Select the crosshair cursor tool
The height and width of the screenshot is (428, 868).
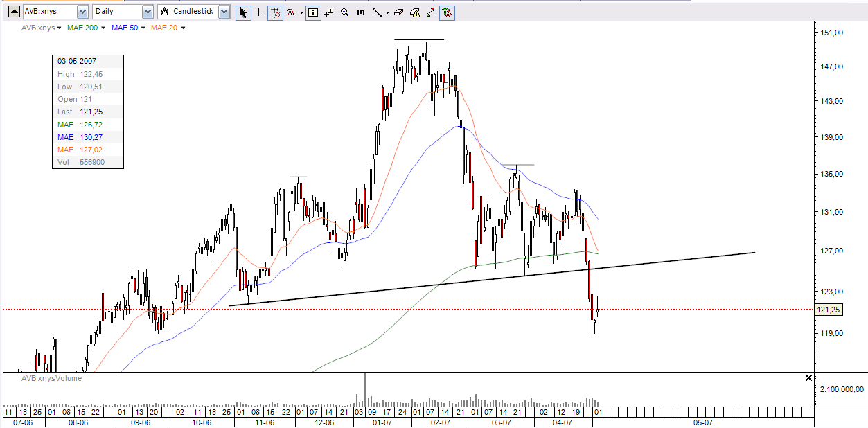(259, 12)
